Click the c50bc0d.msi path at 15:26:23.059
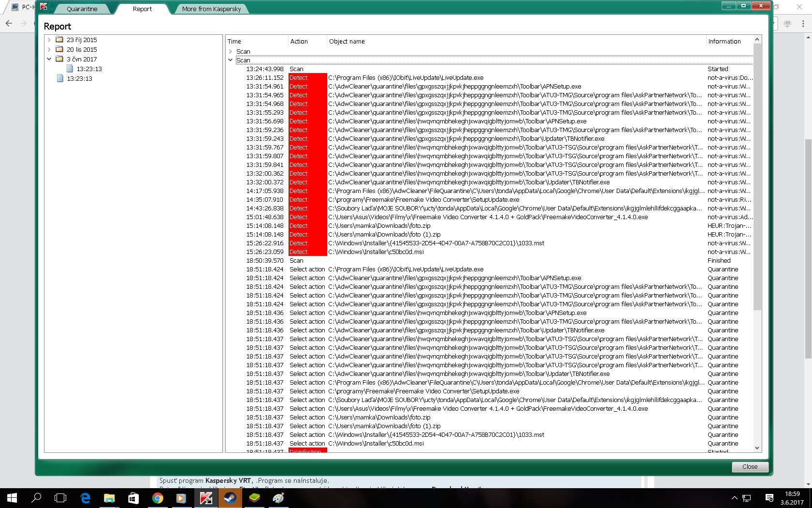The height and width of the screenshot is (508, 812). pos(376,252)
